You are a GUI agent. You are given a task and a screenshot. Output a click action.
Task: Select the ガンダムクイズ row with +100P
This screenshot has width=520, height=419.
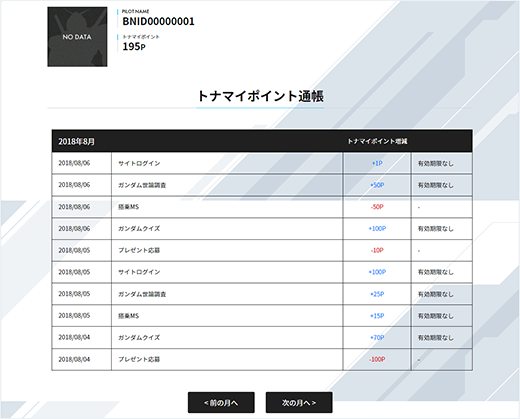pos(262,229)
